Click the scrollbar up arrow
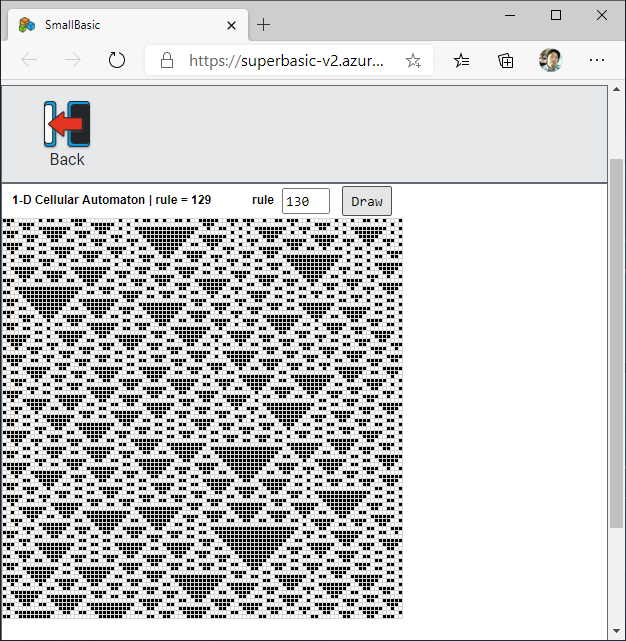This screenshot has height=641, width=626. (616, 90)
